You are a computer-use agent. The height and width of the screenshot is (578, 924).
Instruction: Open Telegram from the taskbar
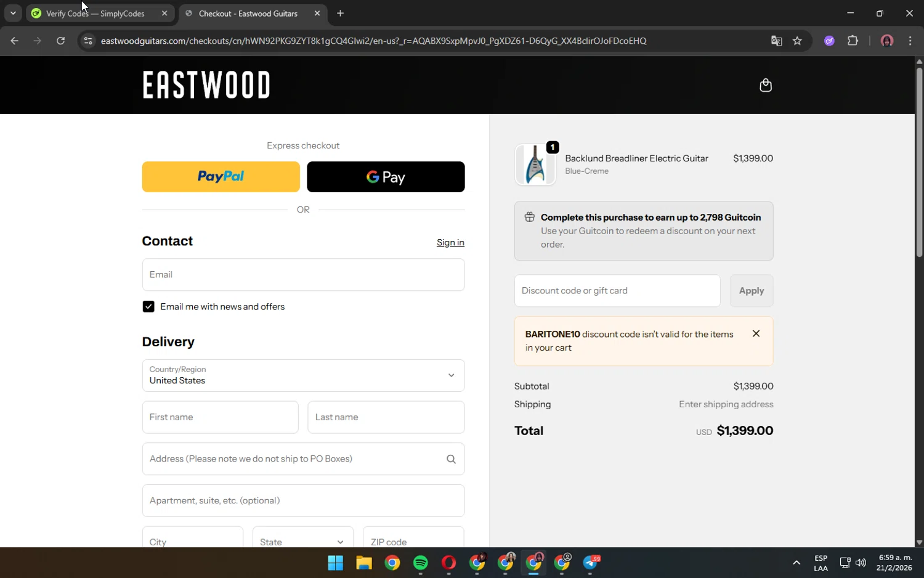(591, 563)
